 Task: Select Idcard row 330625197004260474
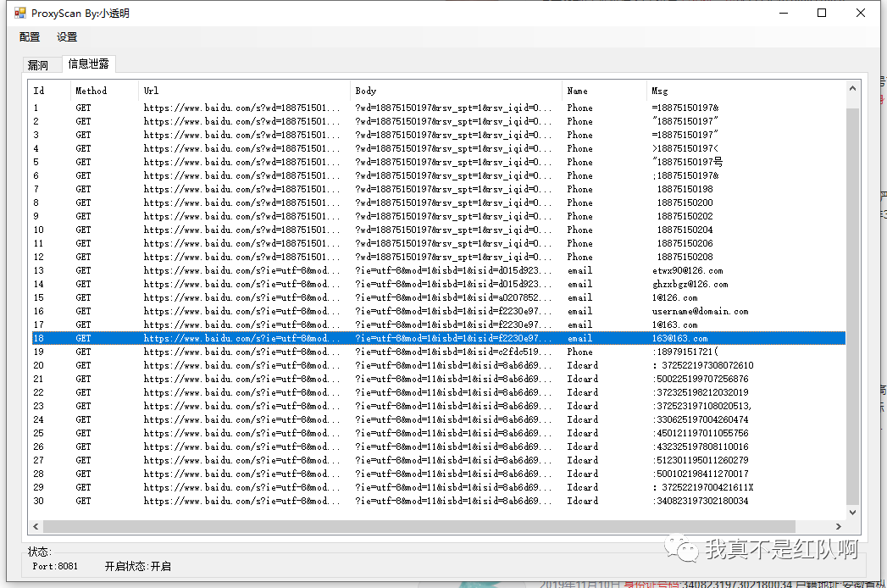click(438, 420)
